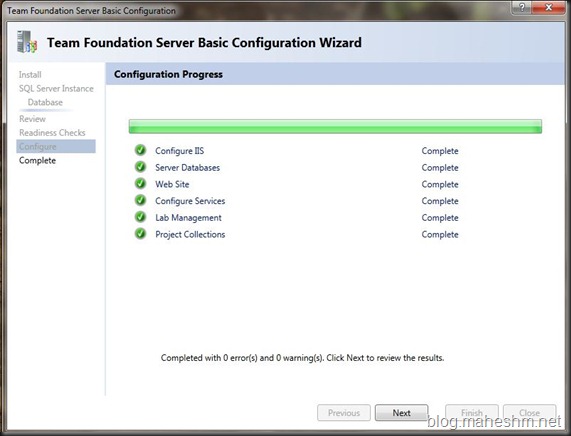Select the Install step in the sidebar
This screenshot has height=436, width=571.
click(30, 75)
